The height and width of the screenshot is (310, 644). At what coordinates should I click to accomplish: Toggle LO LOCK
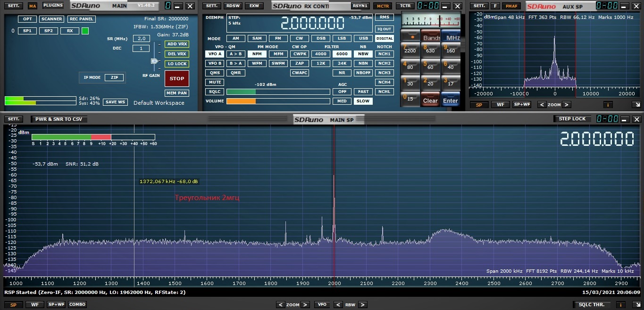[x=177, y=64]
